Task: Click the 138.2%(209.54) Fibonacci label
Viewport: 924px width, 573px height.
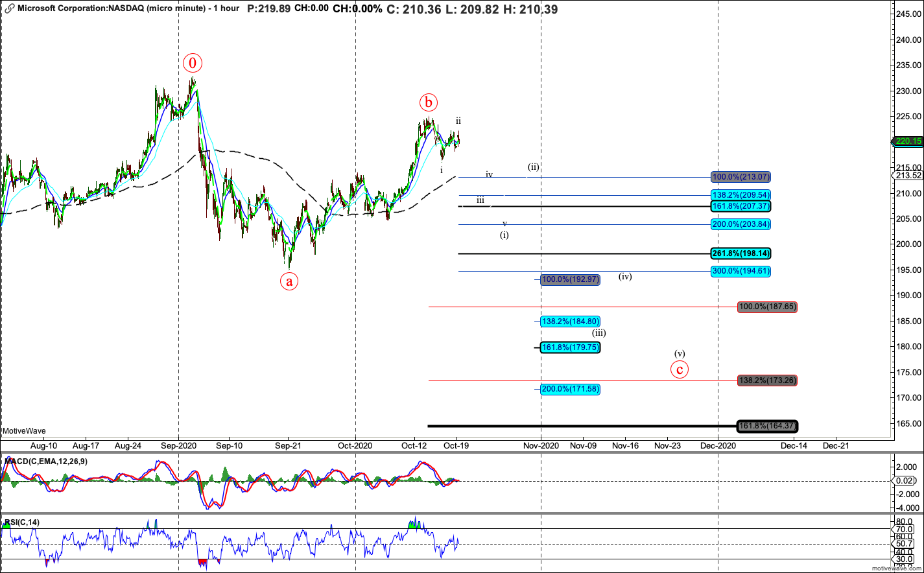Action: (740, 194)
